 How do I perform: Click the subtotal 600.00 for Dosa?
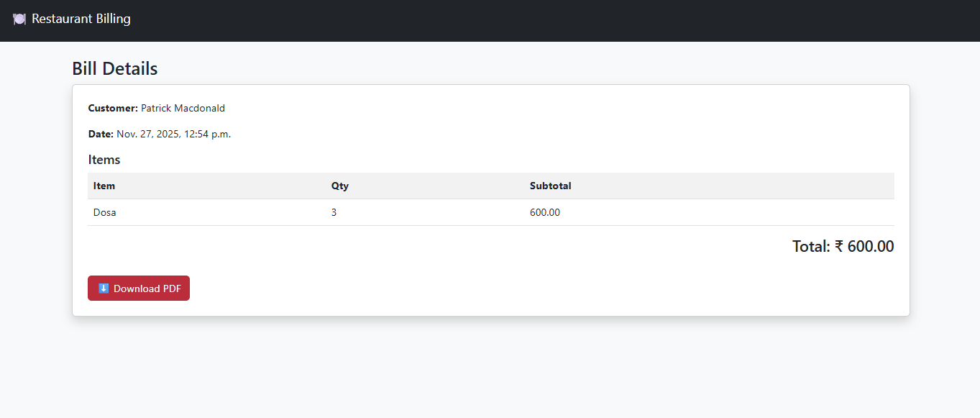click(544, 212)
